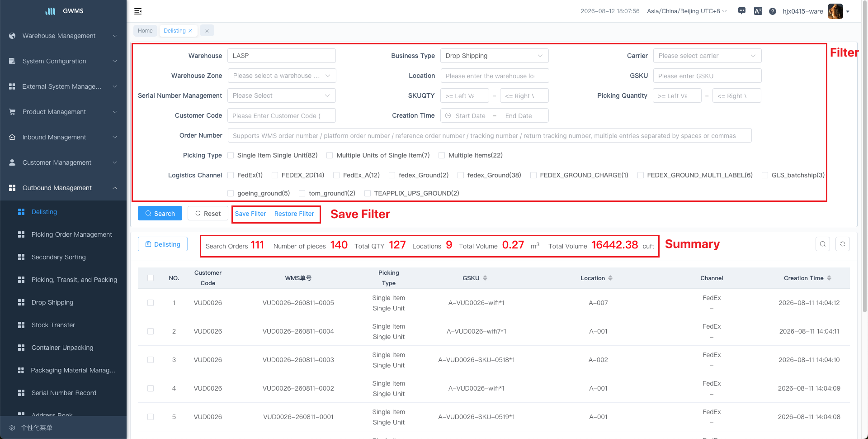Check Single Item Single Unit(82) picking type
The width and height of the screenshot is (868, 439).
(231, 155)
